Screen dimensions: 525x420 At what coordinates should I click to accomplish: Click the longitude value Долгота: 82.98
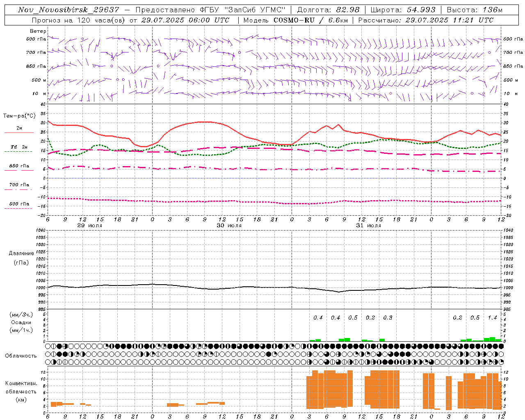click(328, 10)
